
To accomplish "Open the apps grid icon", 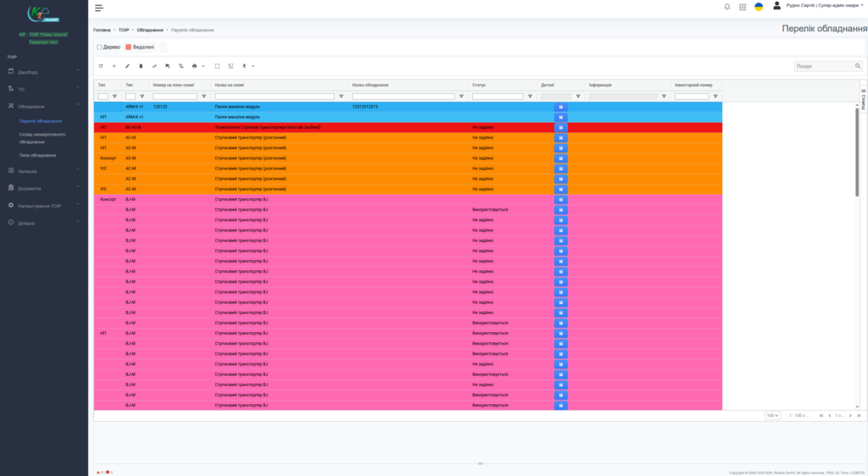I will pos(743,7).
